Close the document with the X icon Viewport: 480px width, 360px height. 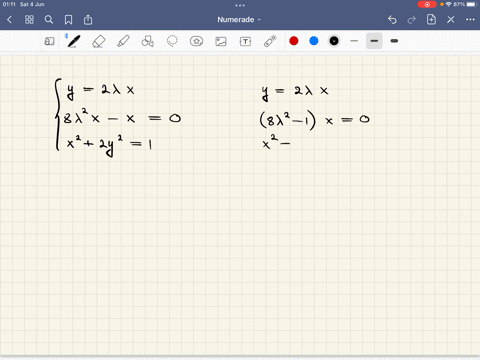click(451, 20)
